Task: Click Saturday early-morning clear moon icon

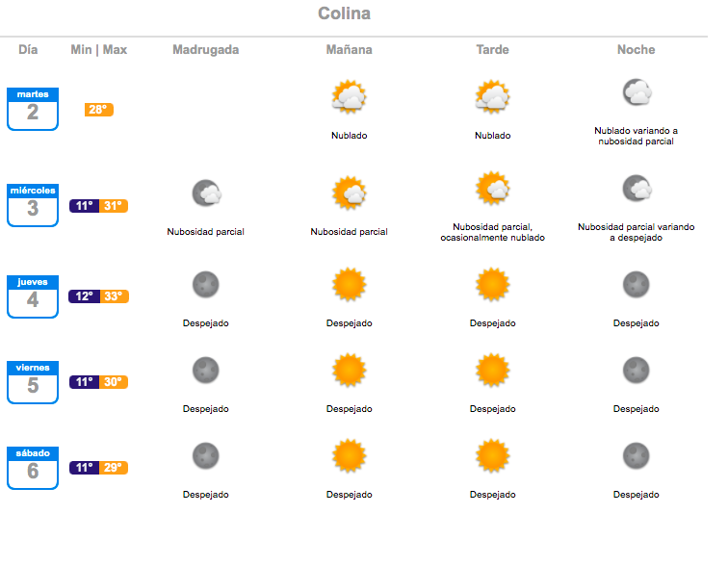Action: 206,455
